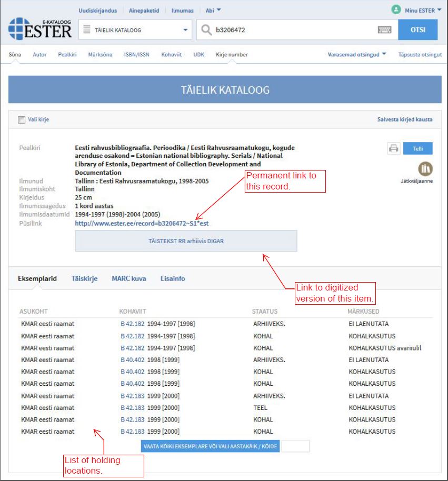Screen dimensions: 448x481
Task: Click the magnifying glass search icon
Action: [x=206, y=30]
